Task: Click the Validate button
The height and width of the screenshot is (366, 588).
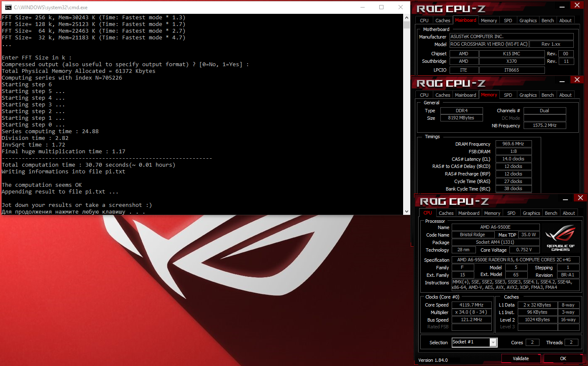Action: 521,358
